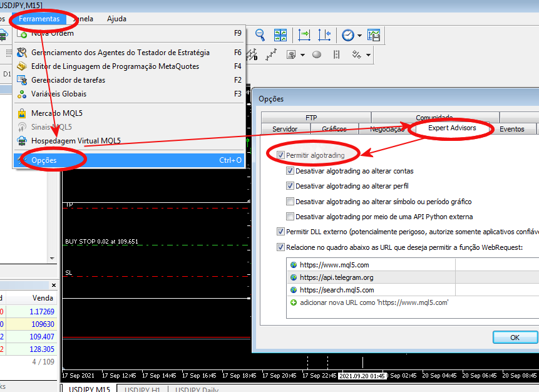Image resolution: width=539 pixels, height=392 pixels.
Task: Toggle the chart shift icon
Action: 324,35
